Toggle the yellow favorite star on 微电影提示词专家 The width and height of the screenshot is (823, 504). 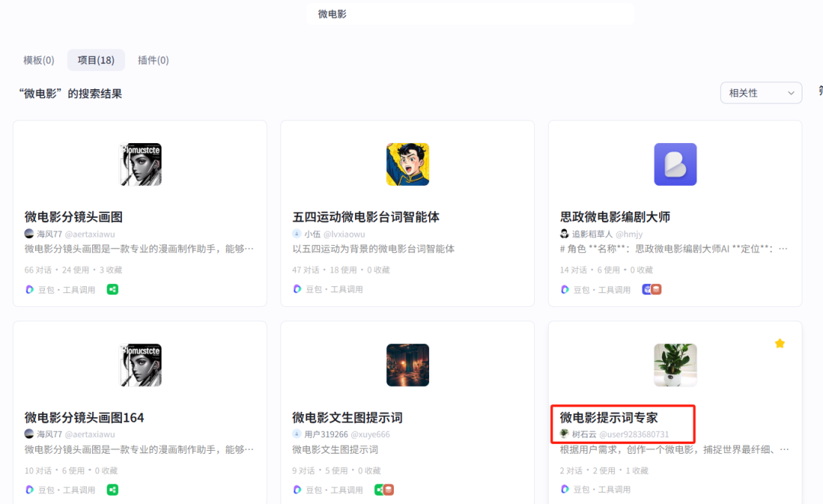(780, 343)
